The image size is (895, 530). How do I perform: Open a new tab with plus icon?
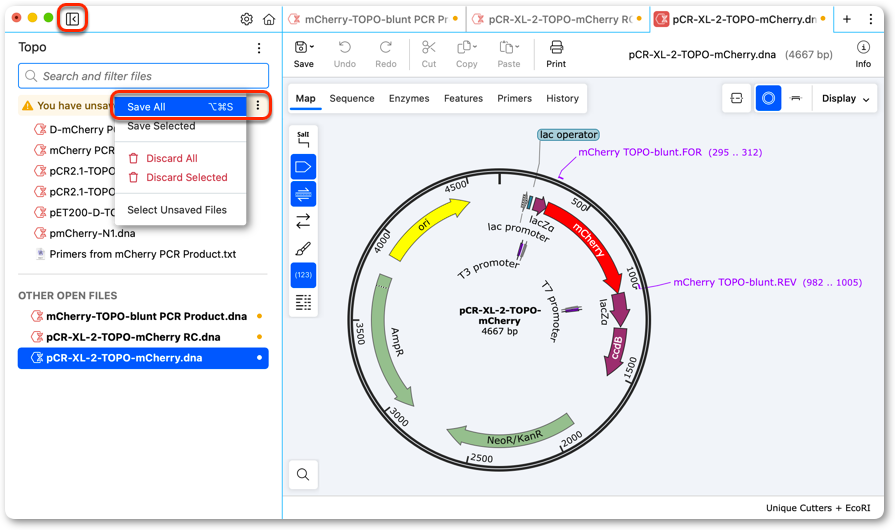click(847, 19)
